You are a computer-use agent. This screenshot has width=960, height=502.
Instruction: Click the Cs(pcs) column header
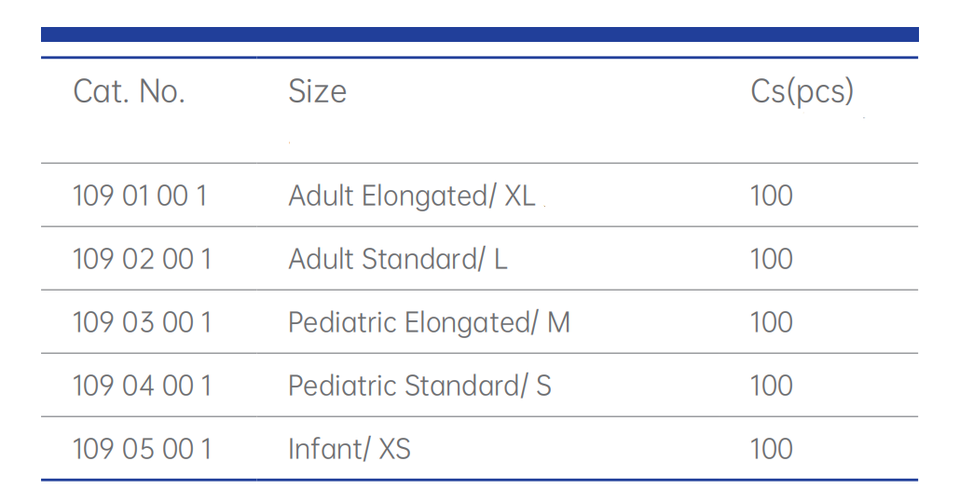(x=802, y=92)
